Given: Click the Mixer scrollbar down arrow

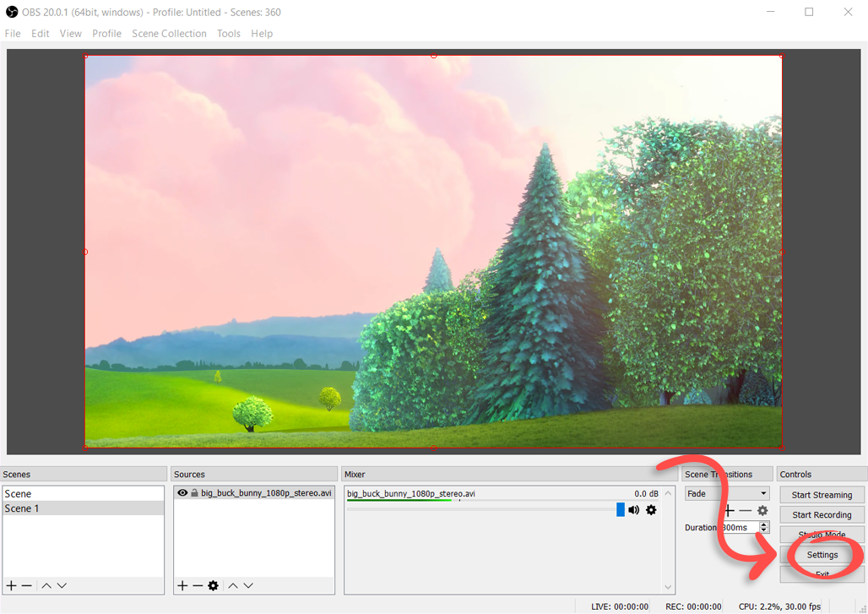Looking at the screenshot, I should [668, 587].
